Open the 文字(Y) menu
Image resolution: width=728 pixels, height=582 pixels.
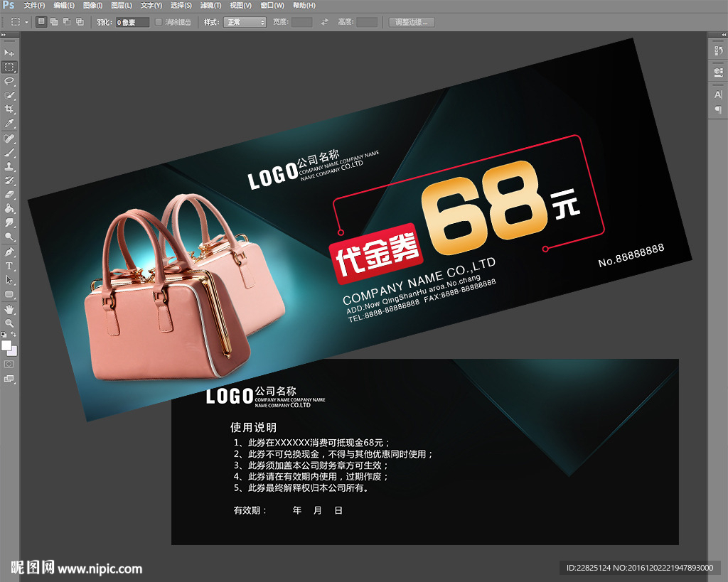click(151, 5)
